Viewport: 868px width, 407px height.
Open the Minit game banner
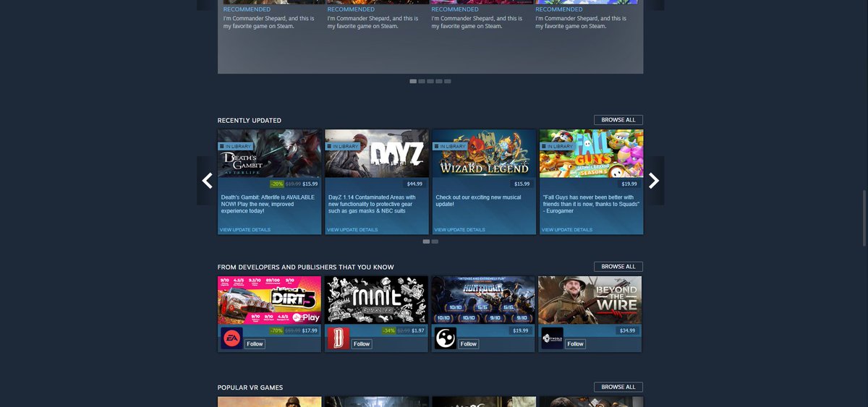(376, 300)
